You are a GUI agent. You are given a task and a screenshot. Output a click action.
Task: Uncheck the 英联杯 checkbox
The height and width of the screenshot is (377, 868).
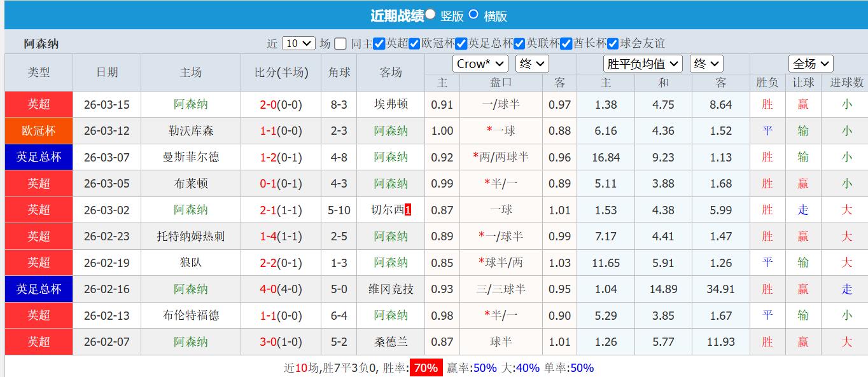tap(519, 45)
